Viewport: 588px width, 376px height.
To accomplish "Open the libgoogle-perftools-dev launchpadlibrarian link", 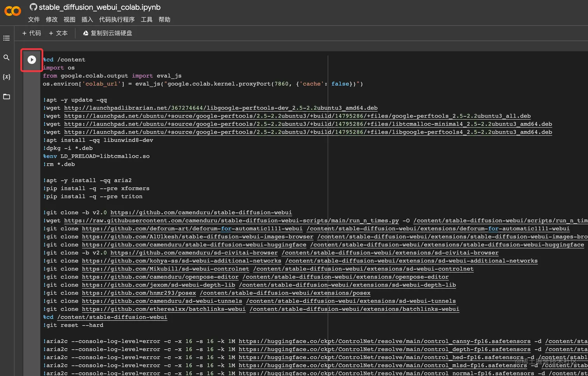I will 221,108.
